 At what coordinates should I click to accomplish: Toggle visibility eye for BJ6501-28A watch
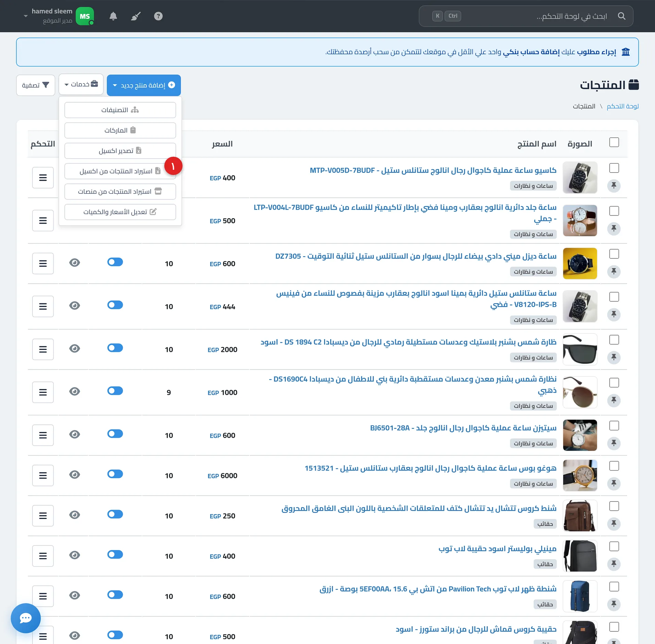pos(75,434)
